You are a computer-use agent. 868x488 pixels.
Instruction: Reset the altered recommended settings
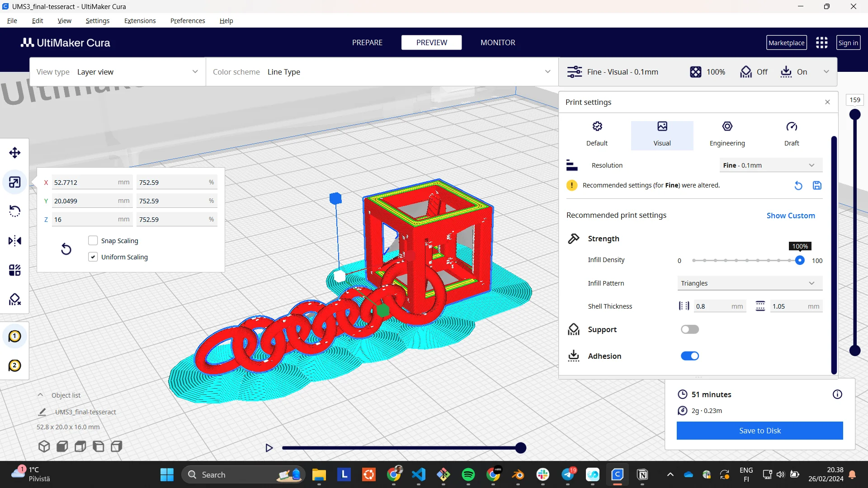pyautogui.click(x=798, y=186)
